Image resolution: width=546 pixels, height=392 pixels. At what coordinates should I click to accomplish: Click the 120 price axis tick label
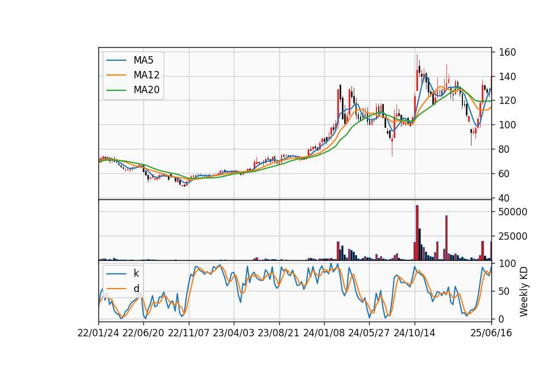507,101
